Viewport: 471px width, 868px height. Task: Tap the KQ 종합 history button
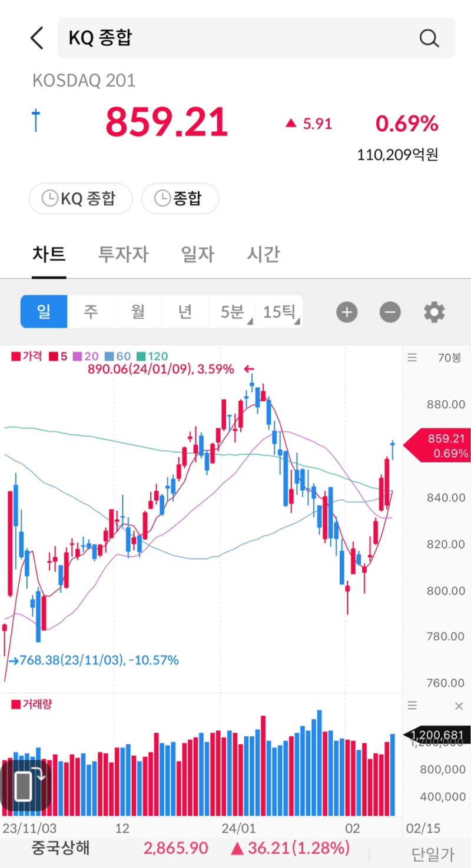(x=81, y=198)
